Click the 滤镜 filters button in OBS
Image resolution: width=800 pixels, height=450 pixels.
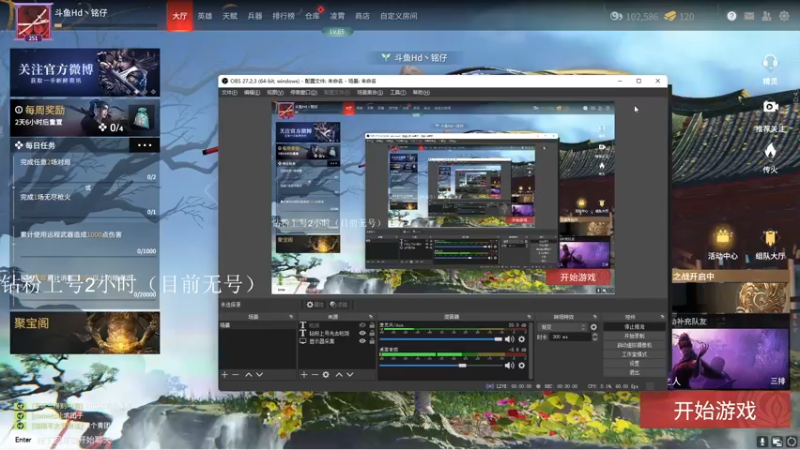[x=338, y=305]
